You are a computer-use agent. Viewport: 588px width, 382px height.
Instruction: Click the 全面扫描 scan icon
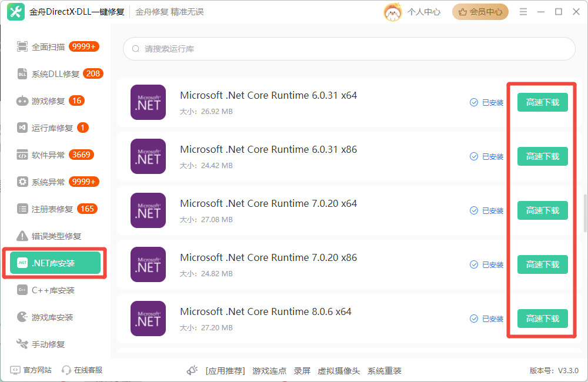[x=22, y=46]
